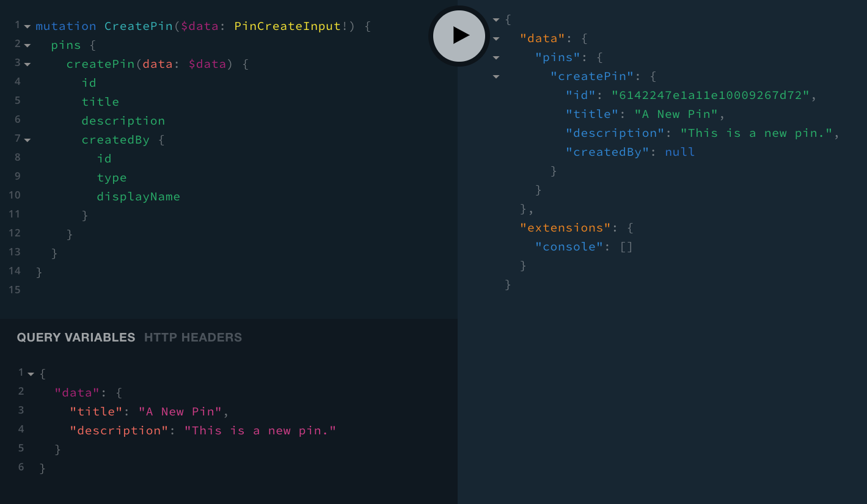Click the empty array brackets after "console"
This screenshot has height=504, width=867.
(626, 247)
